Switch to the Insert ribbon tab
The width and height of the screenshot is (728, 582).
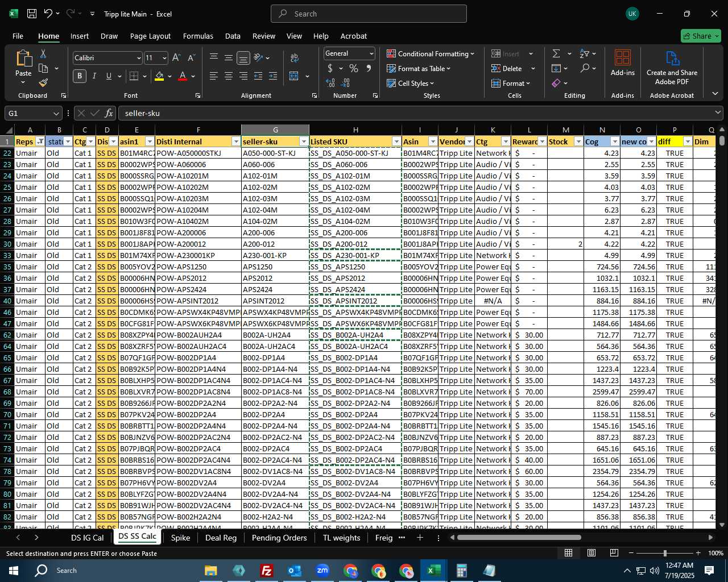(x=80, y=36)
